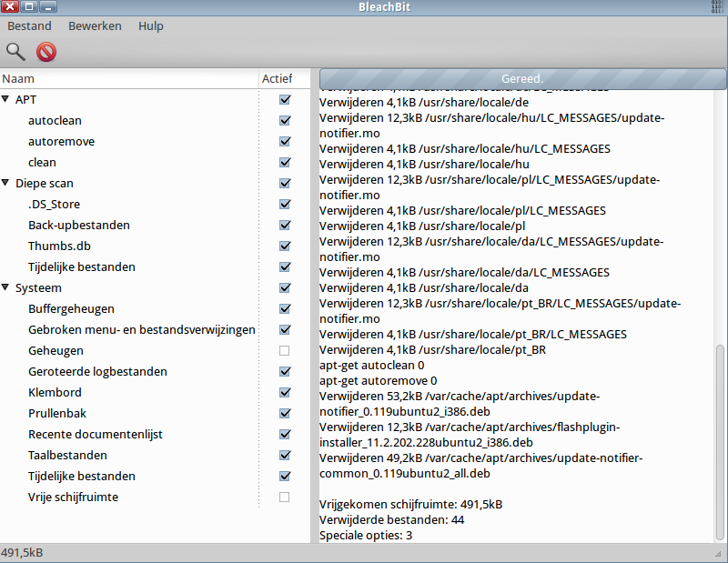Screen dimensions: 728x563
Task: Uncheck the autoclean checkbox
Action: pos(285,121)
